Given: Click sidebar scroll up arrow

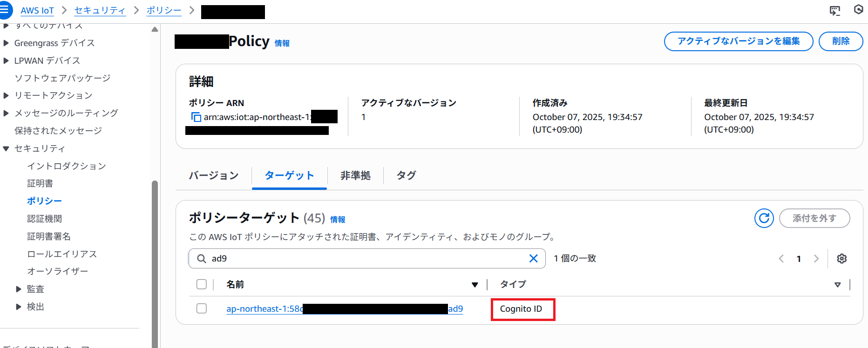Looking at the screenshot, I should 155,29.
